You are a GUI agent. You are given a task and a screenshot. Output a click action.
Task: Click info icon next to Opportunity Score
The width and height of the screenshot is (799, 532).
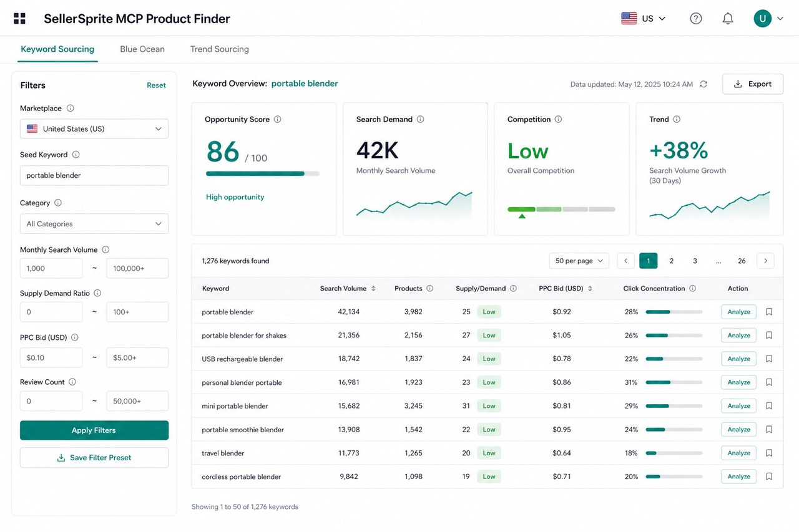point(278,119)
